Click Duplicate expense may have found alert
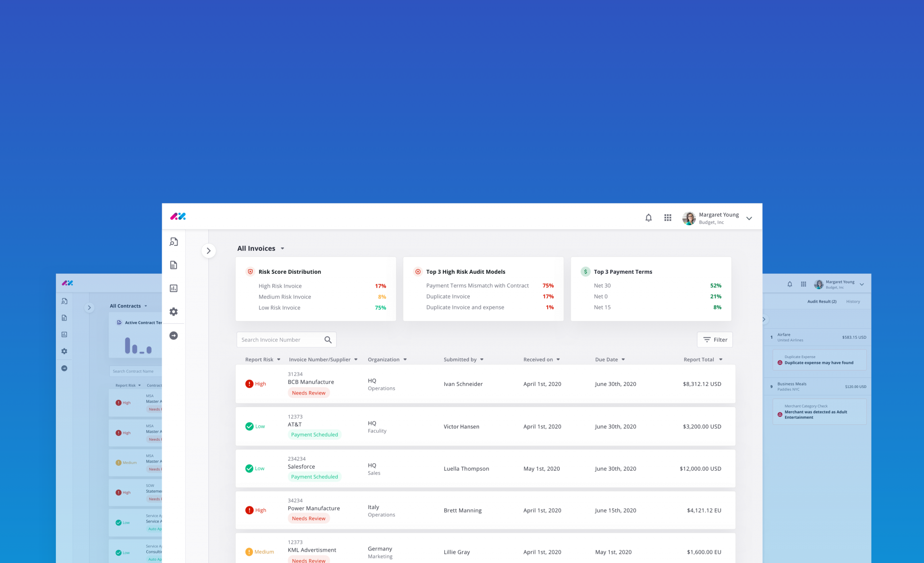Screen dimensions: 924x563 pyautogui.click(x=819, y=360)
